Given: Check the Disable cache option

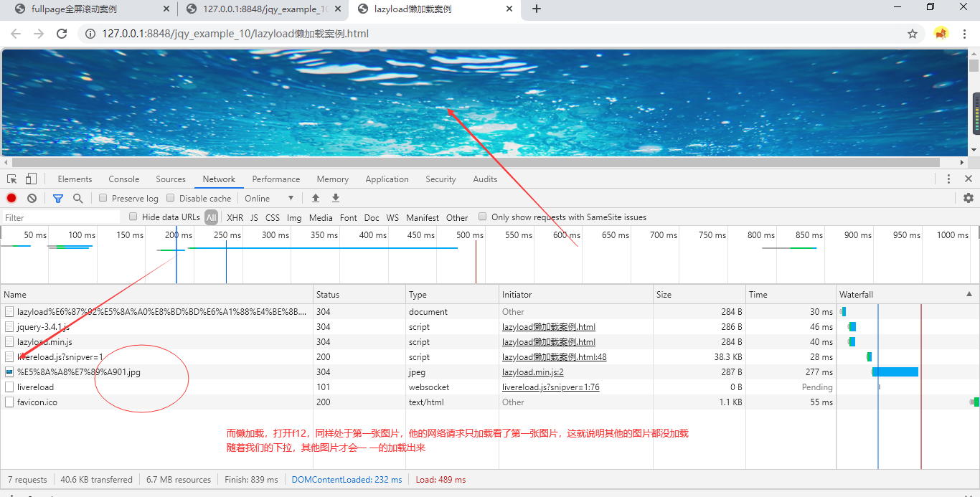Looking at the screenshot, I should click(171, 199).
